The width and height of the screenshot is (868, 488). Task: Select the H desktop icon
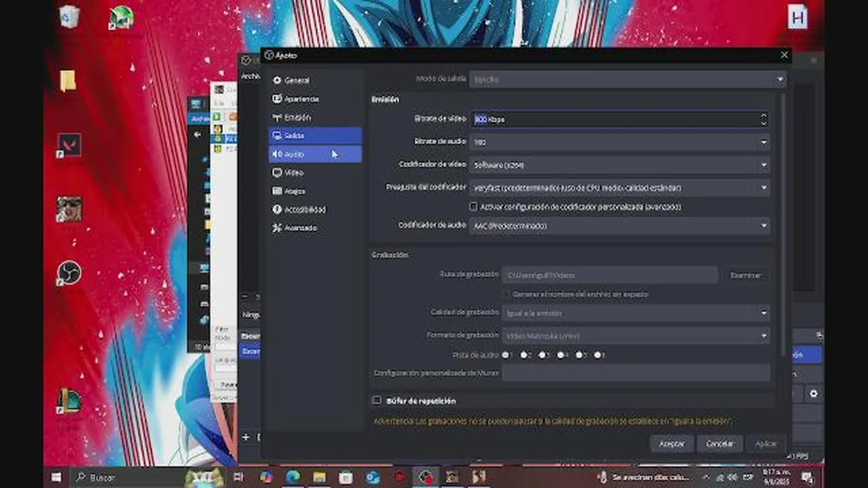tap(797, 18)
